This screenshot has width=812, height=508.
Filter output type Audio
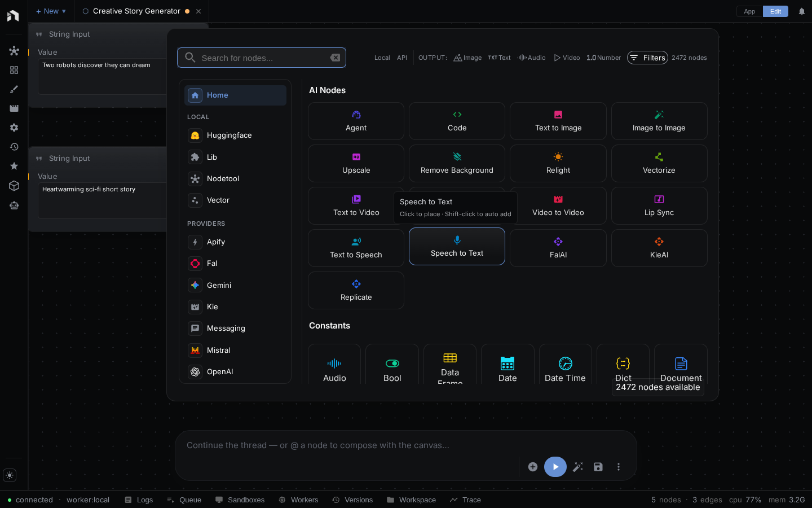click(x=531, y=58)
